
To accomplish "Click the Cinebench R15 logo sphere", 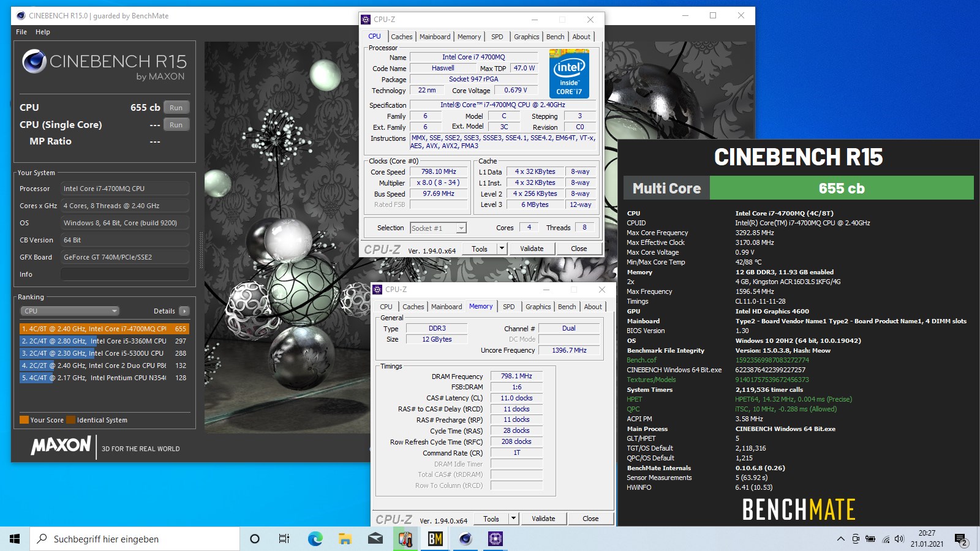I will pos(34,61).
